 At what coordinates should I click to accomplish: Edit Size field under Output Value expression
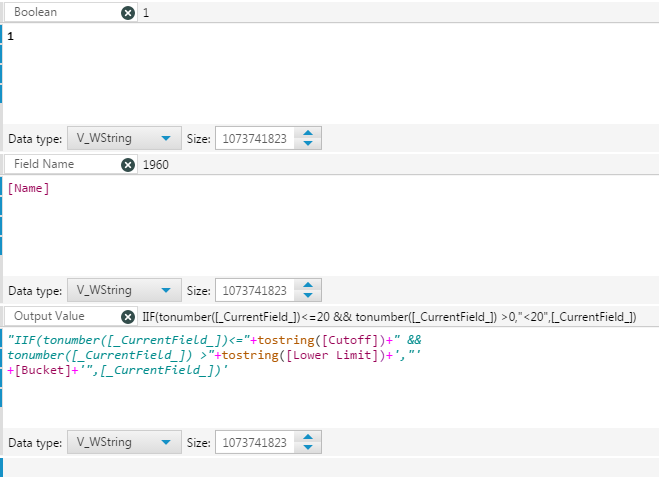click(x=255, y=442)
